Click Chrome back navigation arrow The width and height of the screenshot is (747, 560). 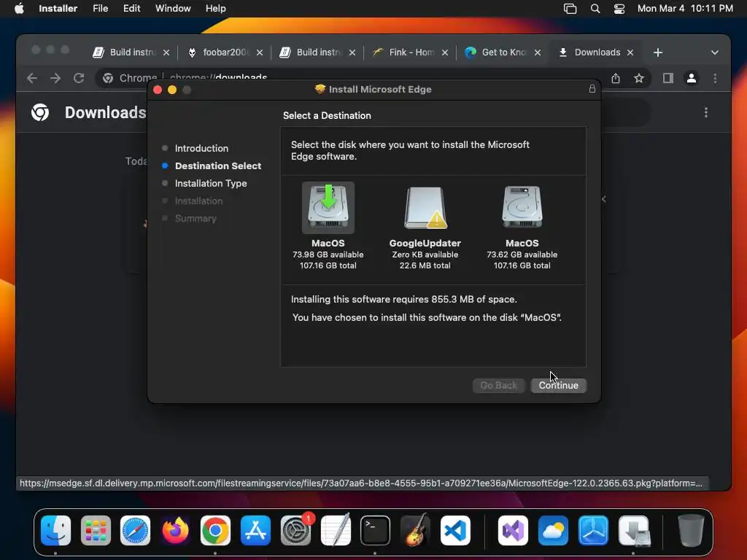pos(32,78)
